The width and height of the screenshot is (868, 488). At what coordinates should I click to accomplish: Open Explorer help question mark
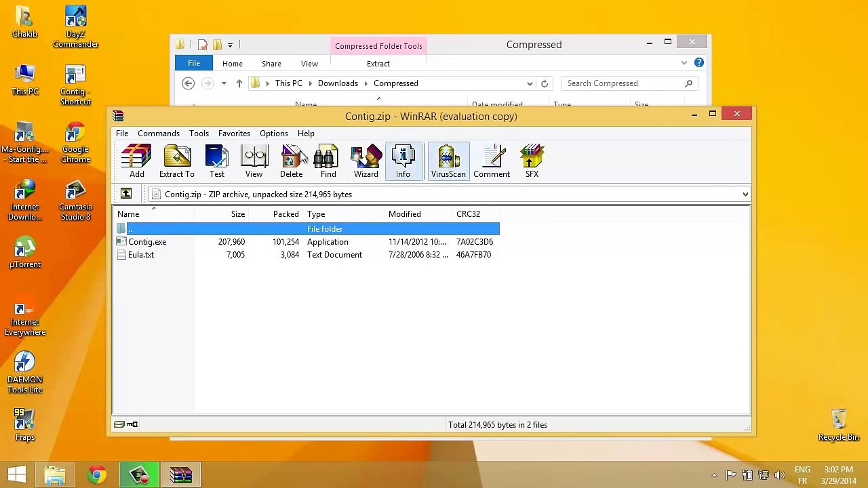point(699,63)
